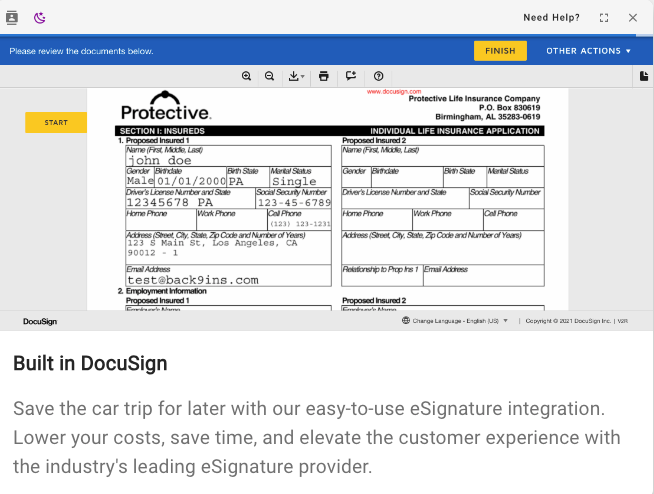654x494 pixels.
Task: Click the zoom in magnifier icon
Action: [x=247, y=76]
